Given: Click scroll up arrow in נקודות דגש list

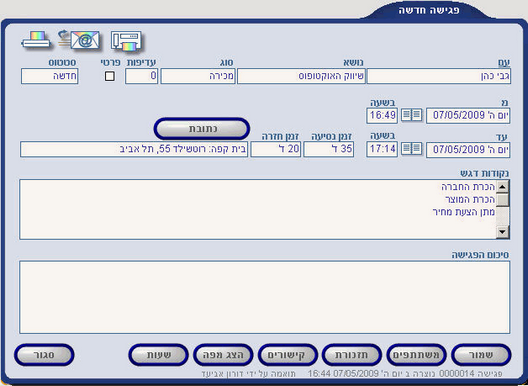Looking at the screenshot, I should coord(502,187).
